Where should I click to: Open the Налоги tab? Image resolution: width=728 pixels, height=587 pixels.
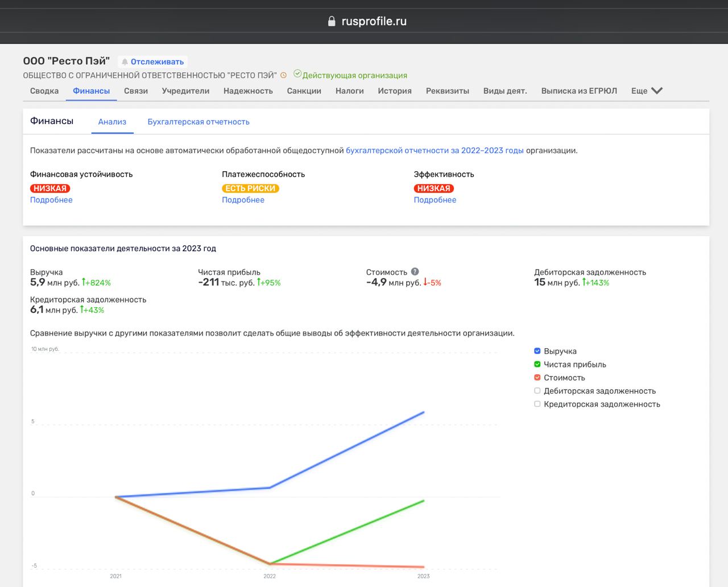(x=350, y=91)
